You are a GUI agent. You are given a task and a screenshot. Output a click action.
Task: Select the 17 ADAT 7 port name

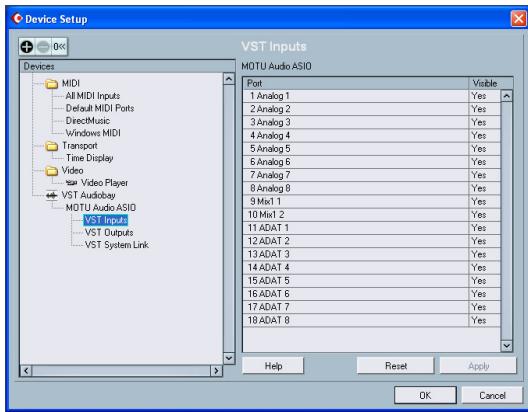pos(269,307)
